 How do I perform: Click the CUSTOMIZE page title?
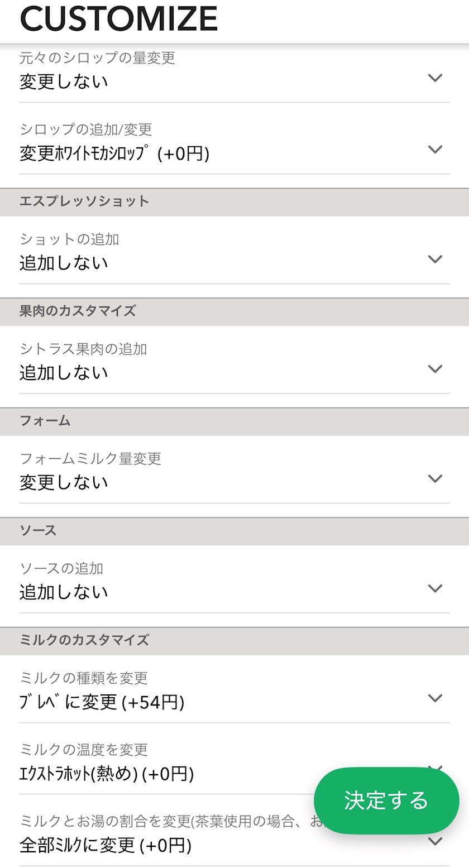[118, 19]
